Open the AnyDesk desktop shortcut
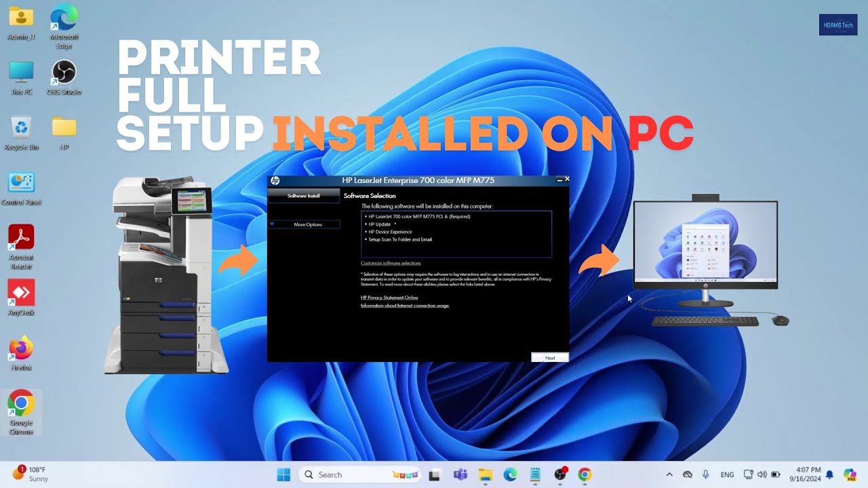 pos(21,298)
